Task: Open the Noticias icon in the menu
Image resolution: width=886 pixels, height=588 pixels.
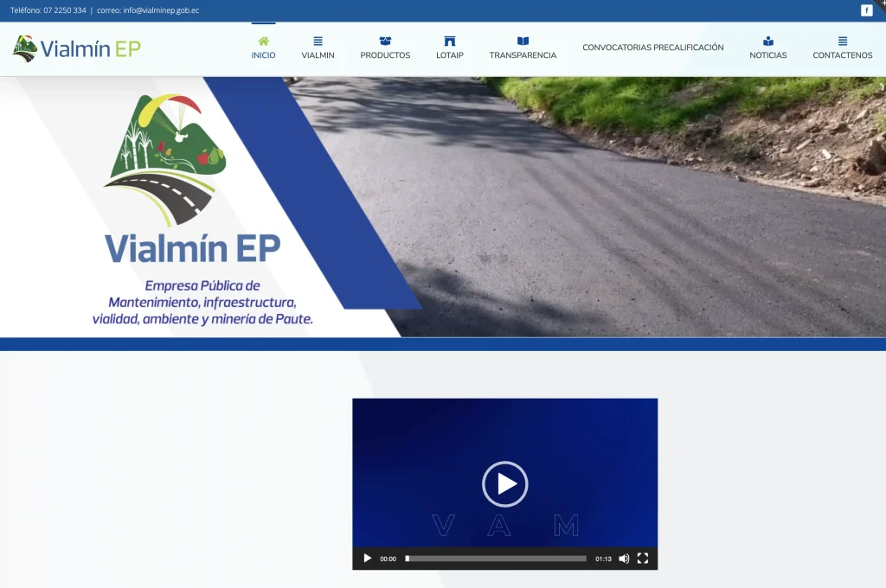Action: (x=767, y=40)
